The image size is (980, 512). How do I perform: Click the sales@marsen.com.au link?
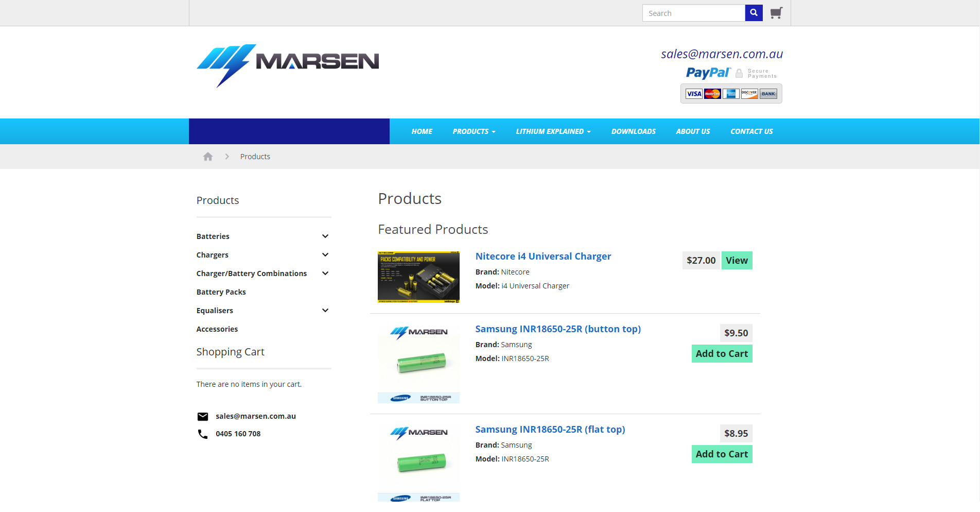[x=722, y=54]
